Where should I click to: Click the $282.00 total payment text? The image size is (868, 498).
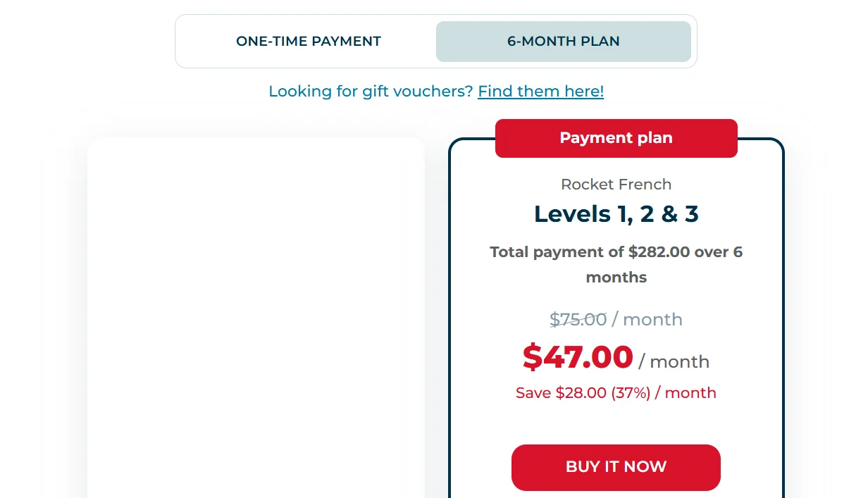pyautogui.click(x=659, y=252)
